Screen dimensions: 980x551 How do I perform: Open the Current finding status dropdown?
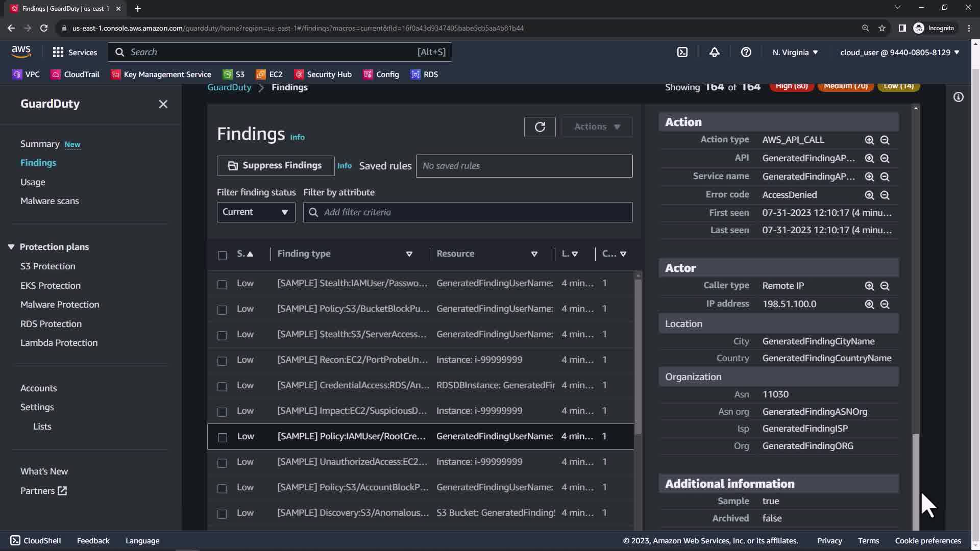[256, 212]
